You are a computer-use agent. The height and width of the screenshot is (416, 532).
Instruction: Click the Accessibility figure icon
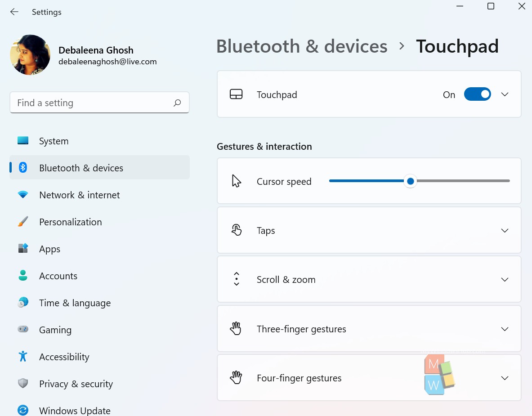coord(23,356)
